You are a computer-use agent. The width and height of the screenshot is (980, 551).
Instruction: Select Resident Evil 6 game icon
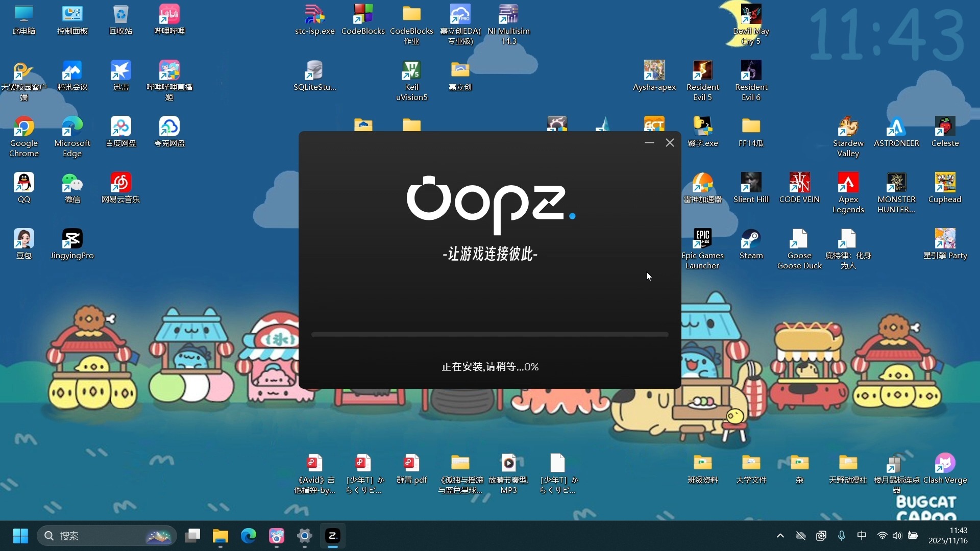coord(751,81)
